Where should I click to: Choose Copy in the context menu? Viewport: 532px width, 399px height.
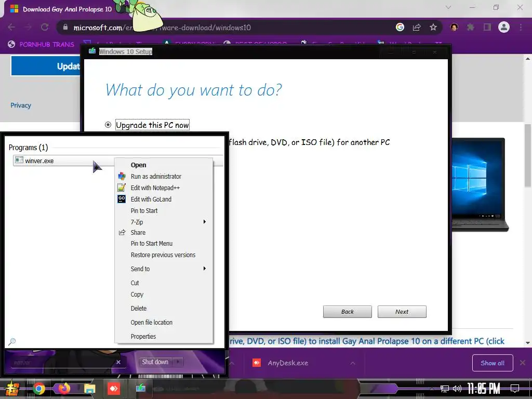pyautogui.click(x=164, y=295)
